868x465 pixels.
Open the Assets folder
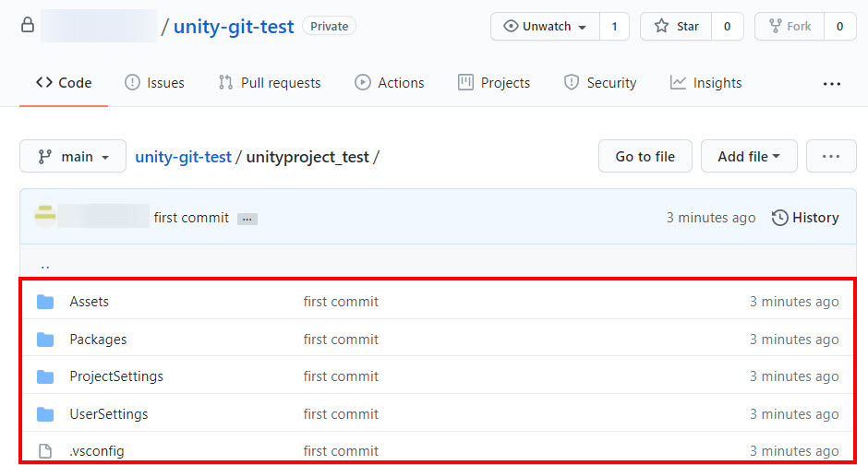click(90, 302)
